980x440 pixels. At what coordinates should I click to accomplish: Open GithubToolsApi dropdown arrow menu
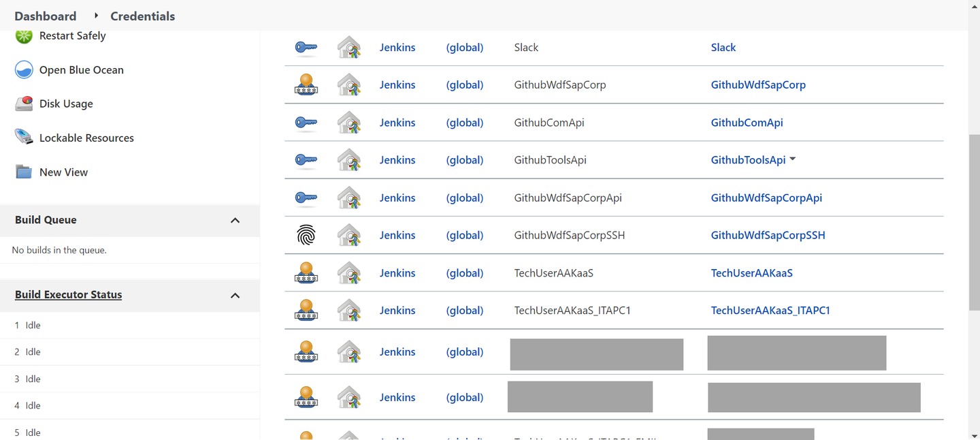tap(792, 159)
